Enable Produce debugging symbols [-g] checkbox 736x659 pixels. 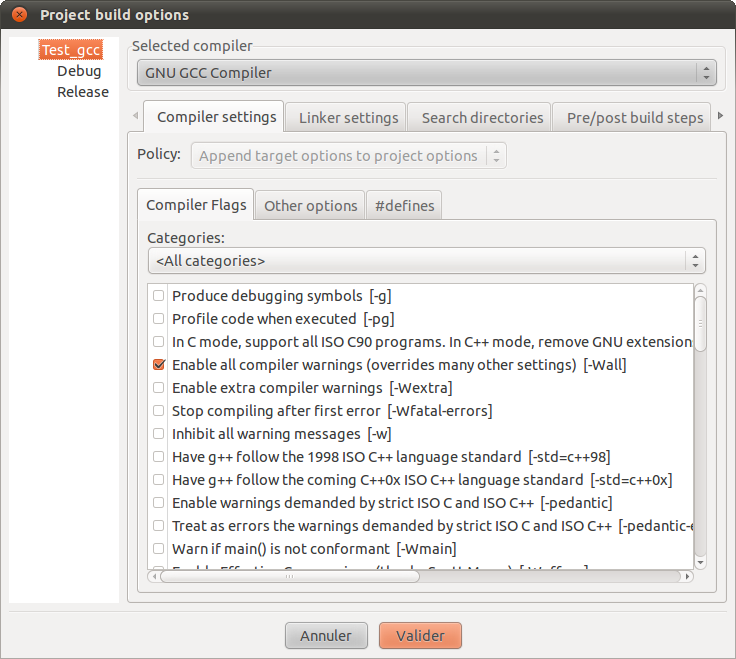click(x=158, y=296)
